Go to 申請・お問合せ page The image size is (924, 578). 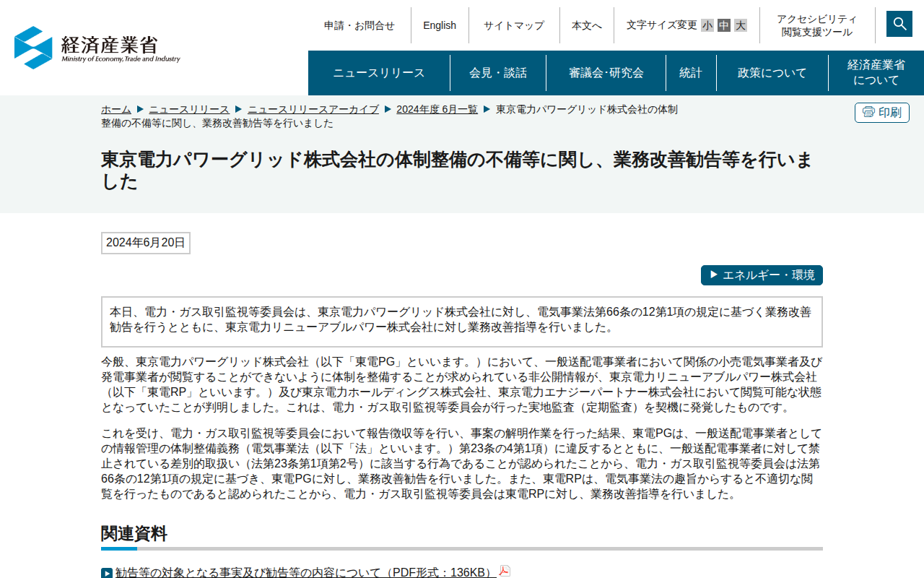[359, 25]
